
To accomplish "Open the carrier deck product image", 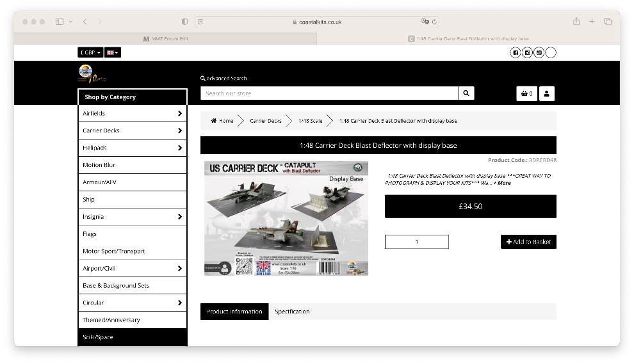I will (286, 219).
